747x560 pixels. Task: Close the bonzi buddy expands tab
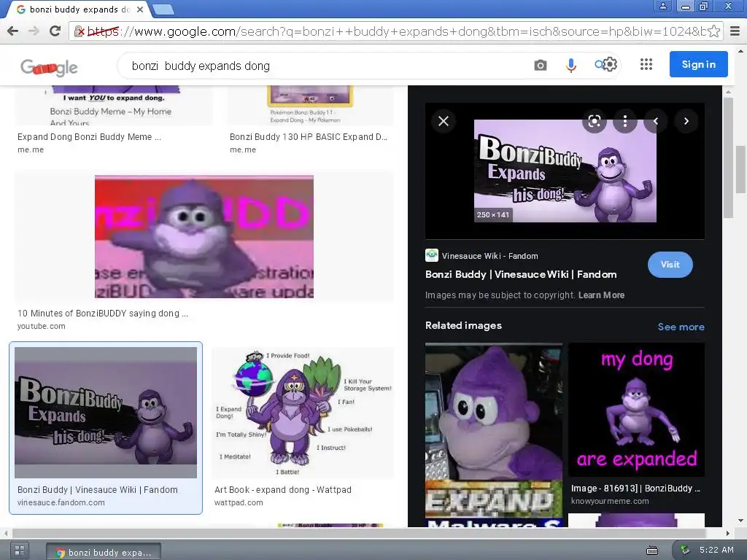pyautogui.click(x=140, y=9)
